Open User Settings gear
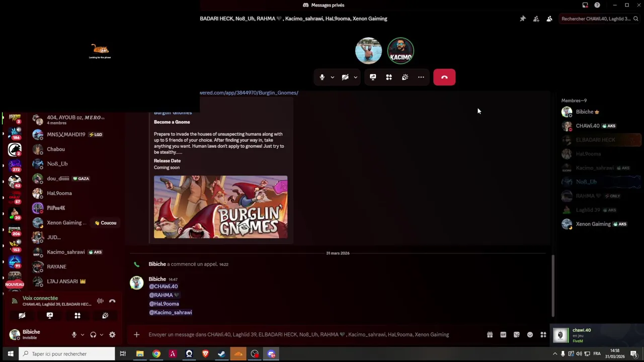Screen dimensions: 644x362 112,335
